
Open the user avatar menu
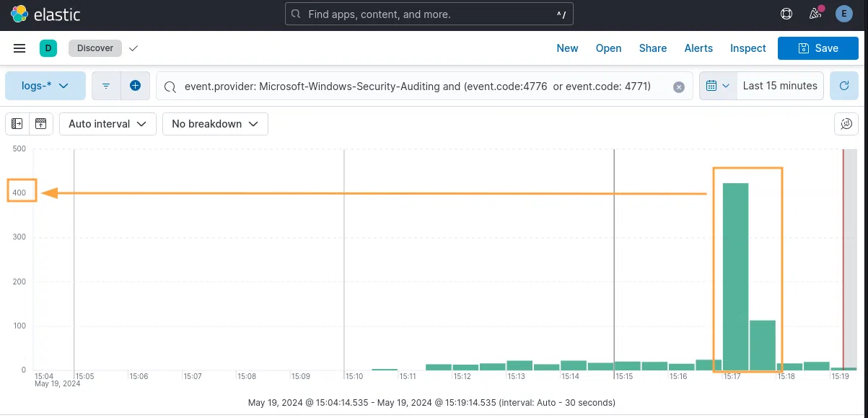[843, 14]
